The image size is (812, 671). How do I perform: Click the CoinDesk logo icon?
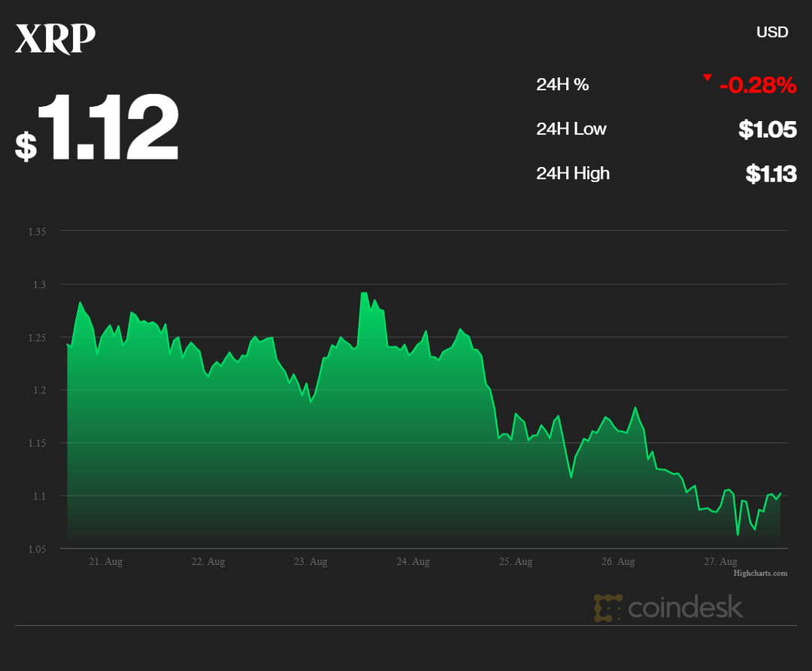[x=607, y=608]
